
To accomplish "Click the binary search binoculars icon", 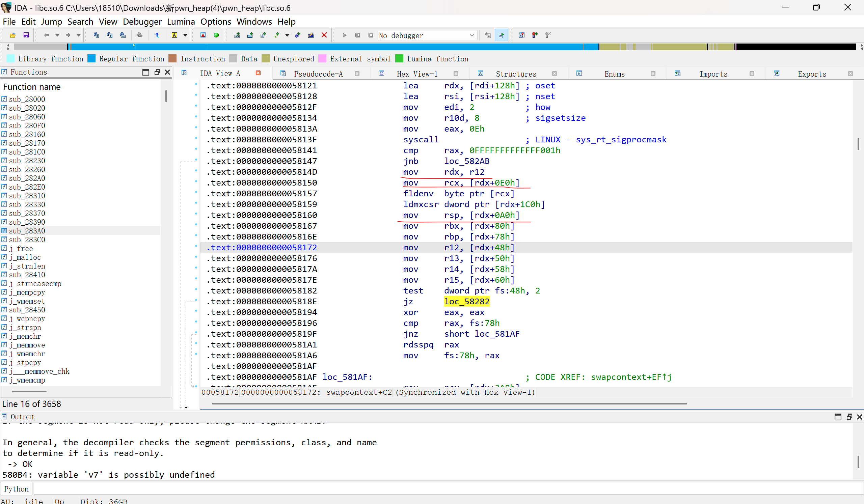I will pyautogui.click(x=123, y=35).
